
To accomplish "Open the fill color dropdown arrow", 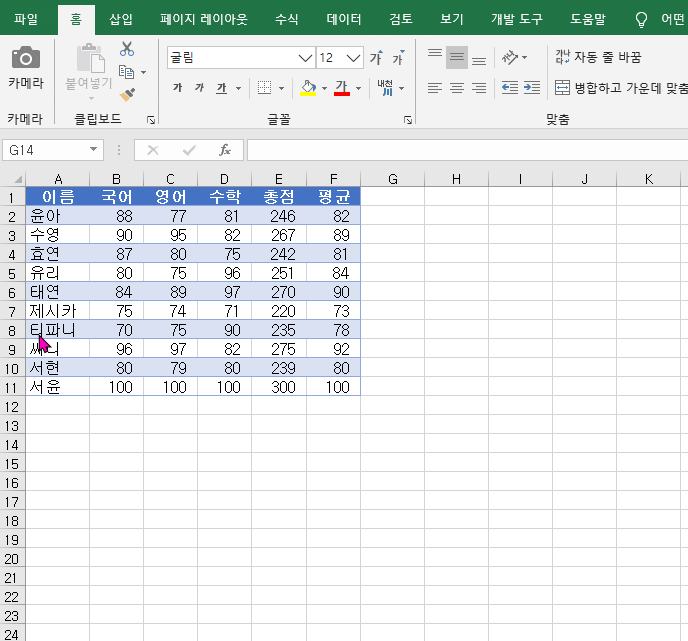I will 324,88.
